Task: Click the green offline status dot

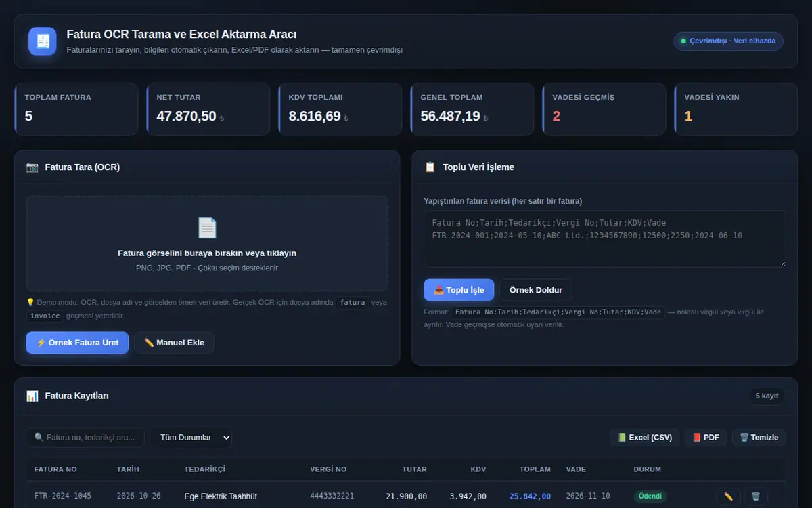Action: tap(683, 41)
